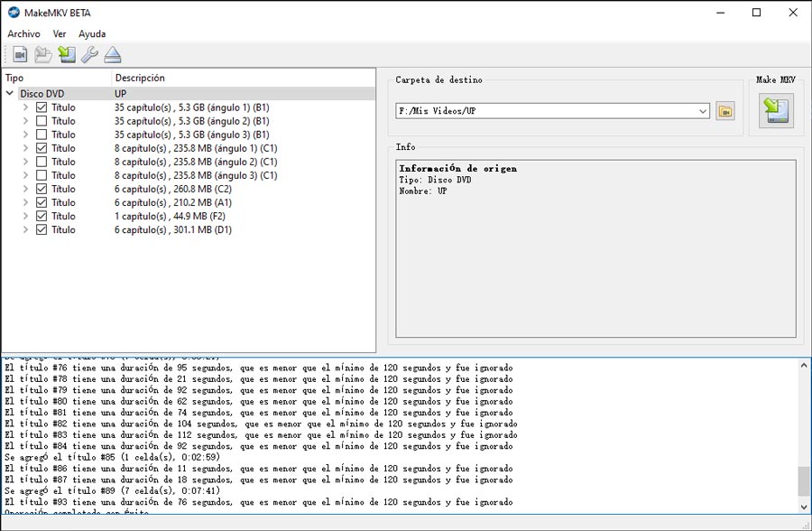Check title 5.3 GB (ángulo 2) (B1)

click(x=42, y=121)
